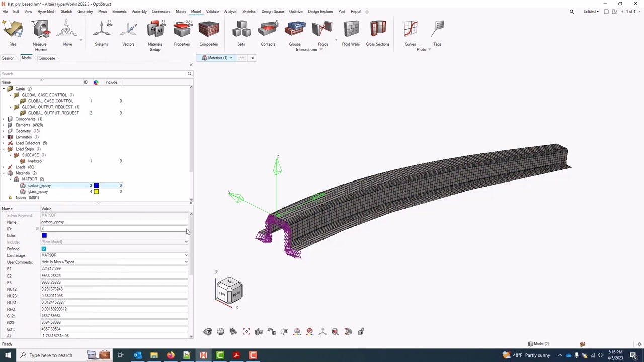The height and width of the screenshot is (362, 644).
Task: Open the File menu
Action: (5, 11)
